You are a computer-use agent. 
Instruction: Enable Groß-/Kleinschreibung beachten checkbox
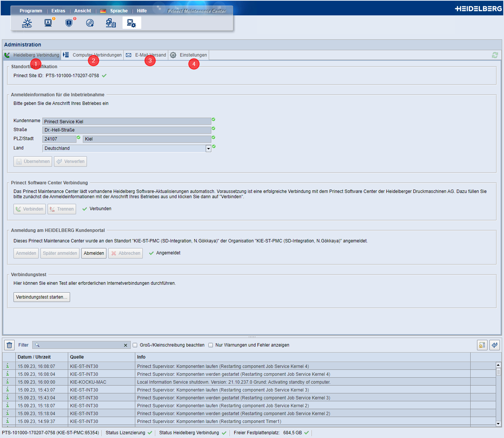[135, 345]
